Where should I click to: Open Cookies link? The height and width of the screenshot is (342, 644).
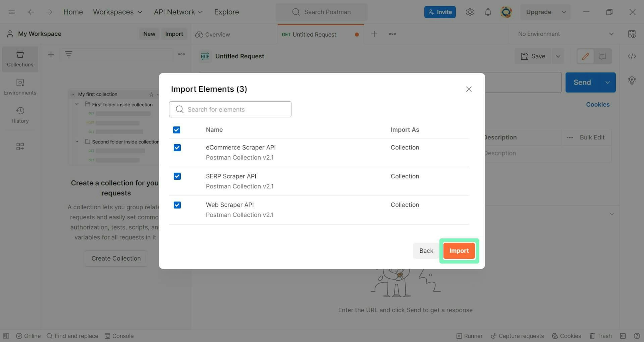click(x=598, y=104)
